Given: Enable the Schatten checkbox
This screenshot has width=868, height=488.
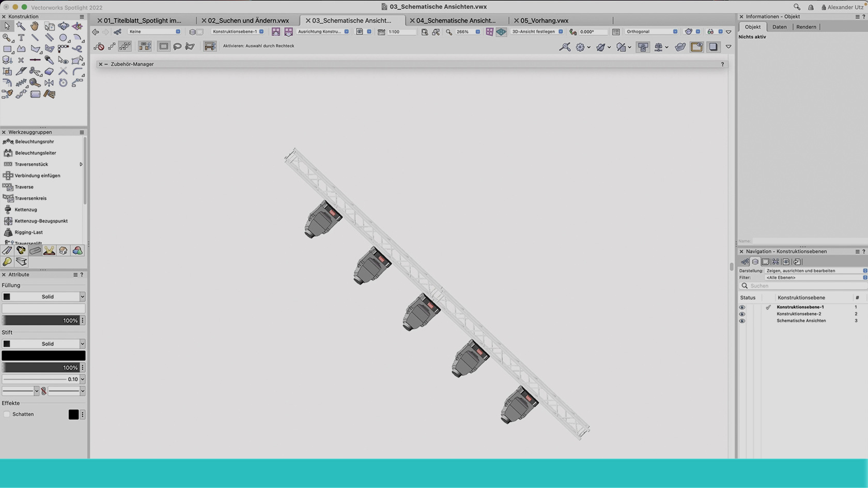Looking at the screenshot, I should pyautogui.click(x=7, y=414).
